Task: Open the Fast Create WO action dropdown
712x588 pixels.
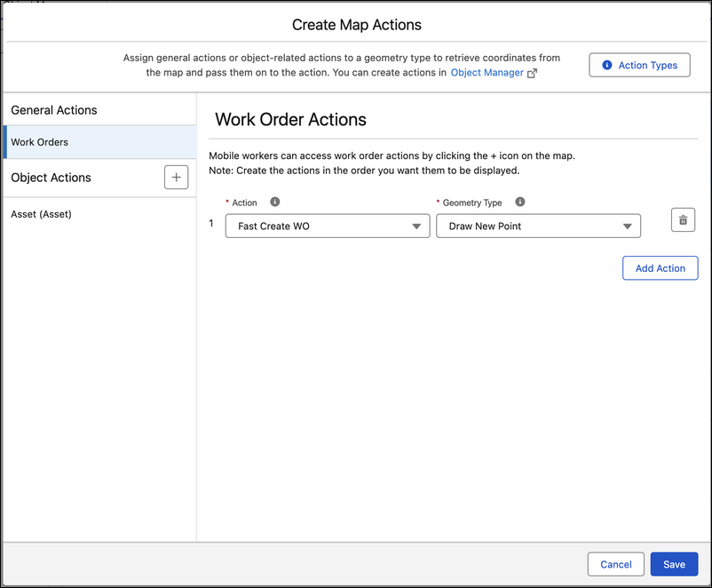Action: click(328, 226)
